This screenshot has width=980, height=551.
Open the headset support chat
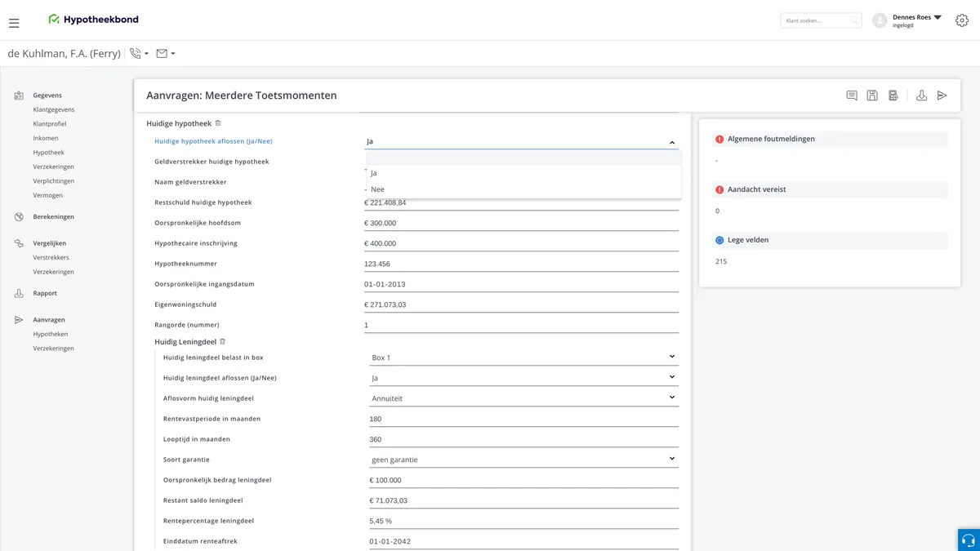pos(969,540)
